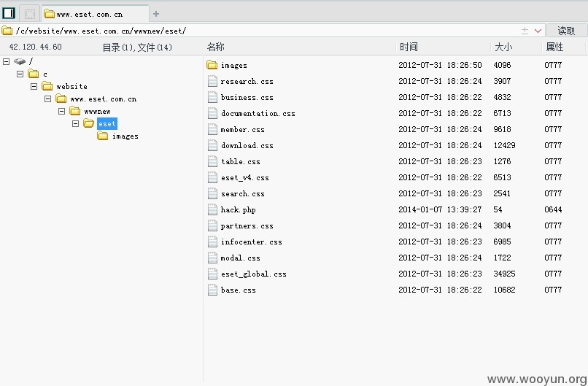Click the 2014-01-07 13:39:27 timestamp
The image size is (588, 386).
click(440, 209)
